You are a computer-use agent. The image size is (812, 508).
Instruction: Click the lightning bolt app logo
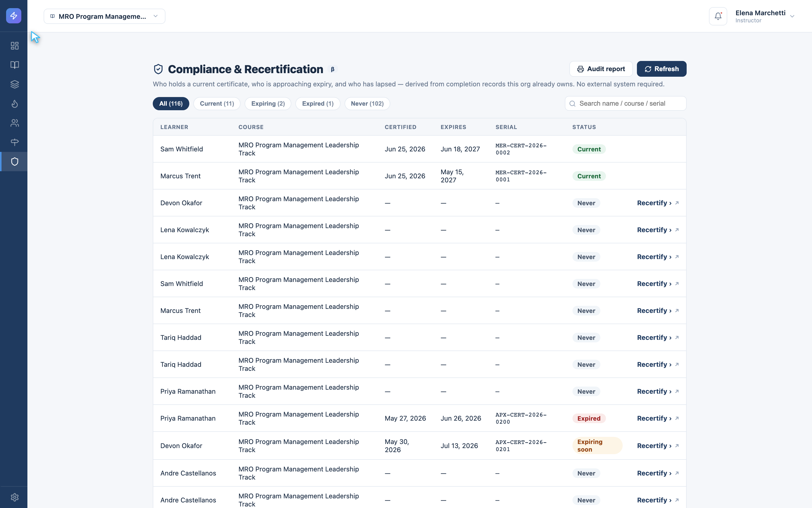(x=14, y=16)
